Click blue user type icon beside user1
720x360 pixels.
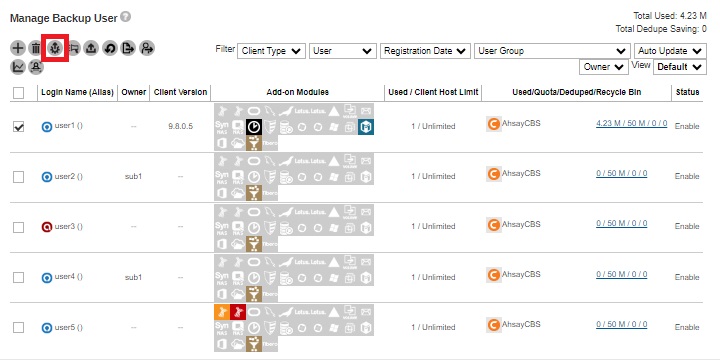click(x=47, y=127)
